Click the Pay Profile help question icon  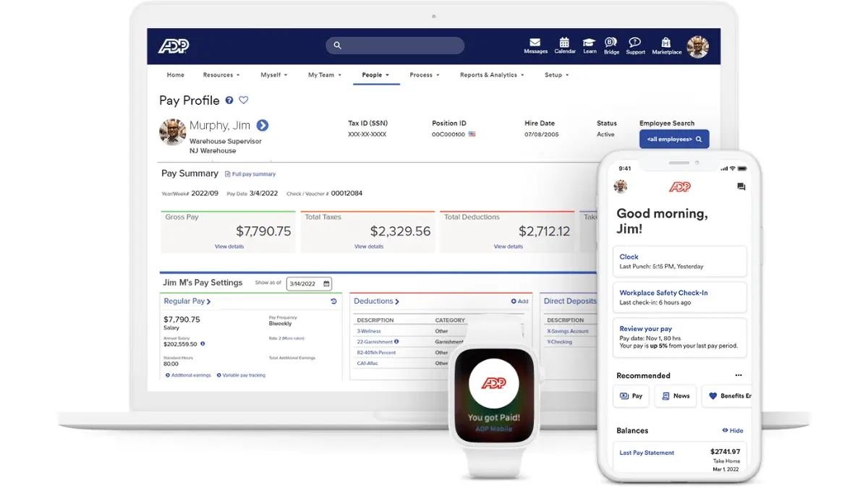(x=229, y=100)
